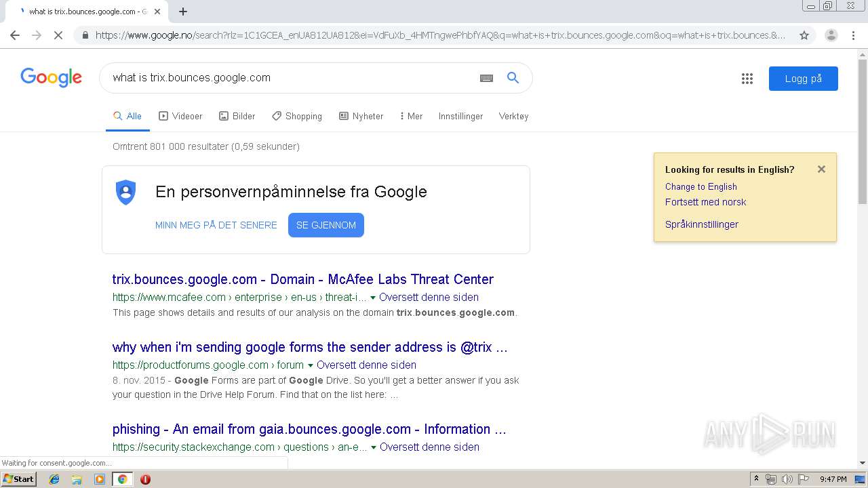Expand the dropdown arrow beside the security.stackexchange.com URL
The width and height of the screenshot is (868, 488).
click(x=374, y=447)
